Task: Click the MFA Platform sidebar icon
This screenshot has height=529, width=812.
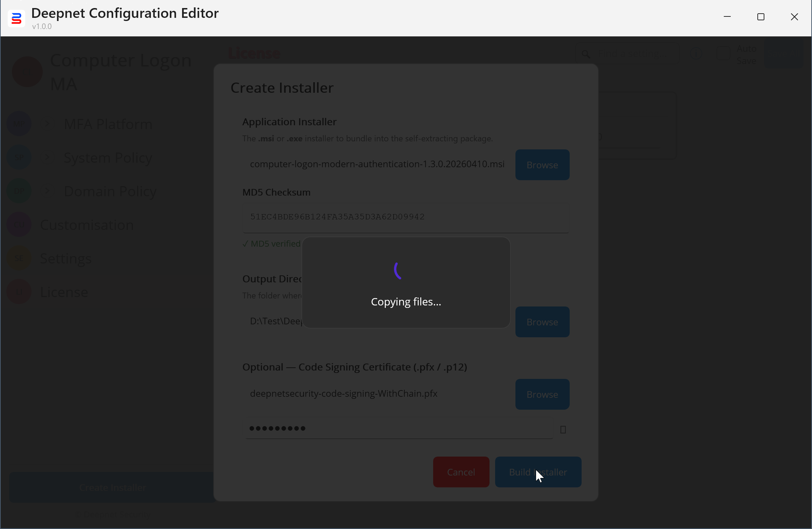Action: click(x=19, y=124)
